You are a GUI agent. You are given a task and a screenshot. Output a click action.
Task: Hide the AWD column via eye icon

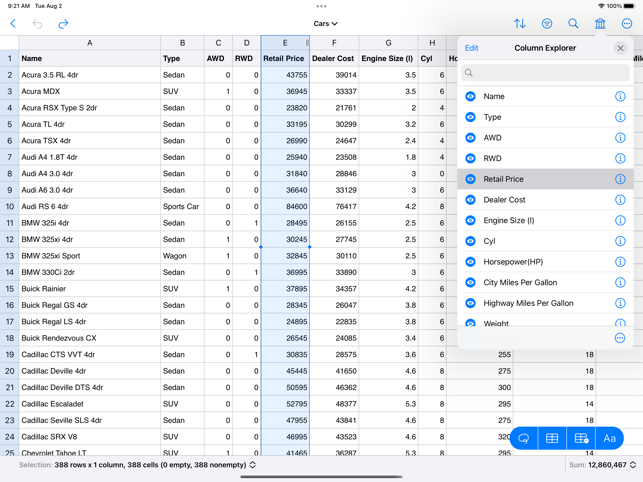tap(470, 138)
